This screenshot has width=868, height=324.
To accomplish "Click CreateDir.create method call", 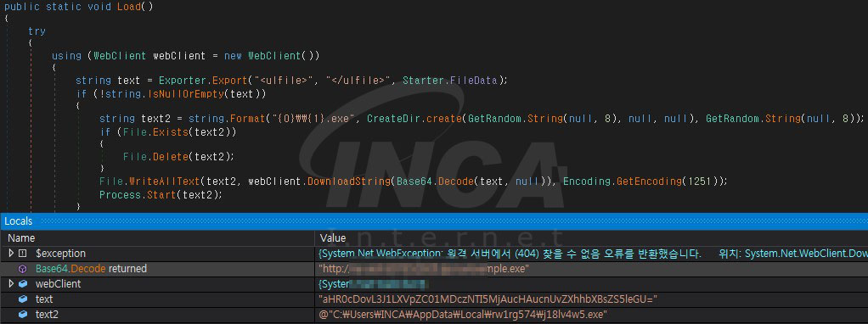I will tap(414, 119).
